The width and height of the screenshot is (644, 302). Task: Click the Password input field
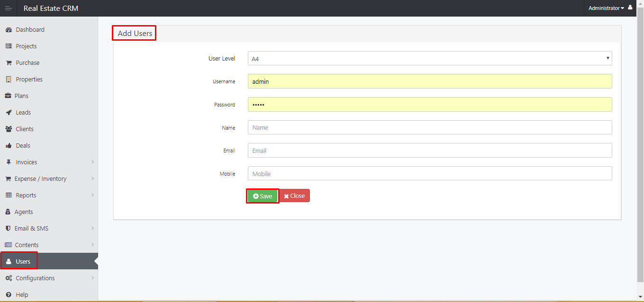[430, 105]
